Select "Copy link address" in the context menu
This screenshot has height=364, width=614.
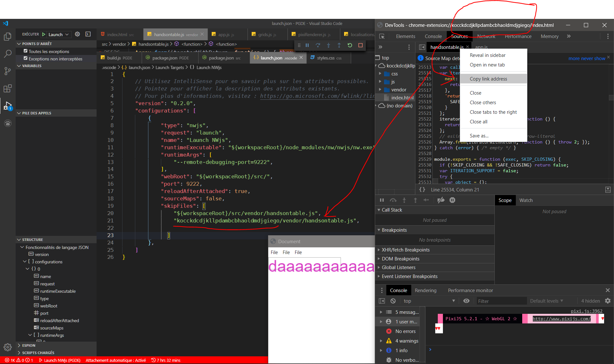coord(488,79)
